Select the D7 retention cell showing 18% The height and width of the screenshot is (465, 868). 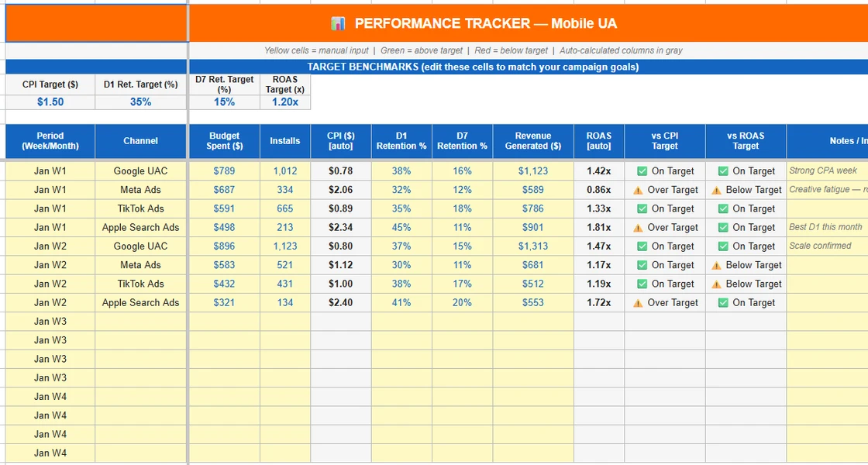pos(462,208)
